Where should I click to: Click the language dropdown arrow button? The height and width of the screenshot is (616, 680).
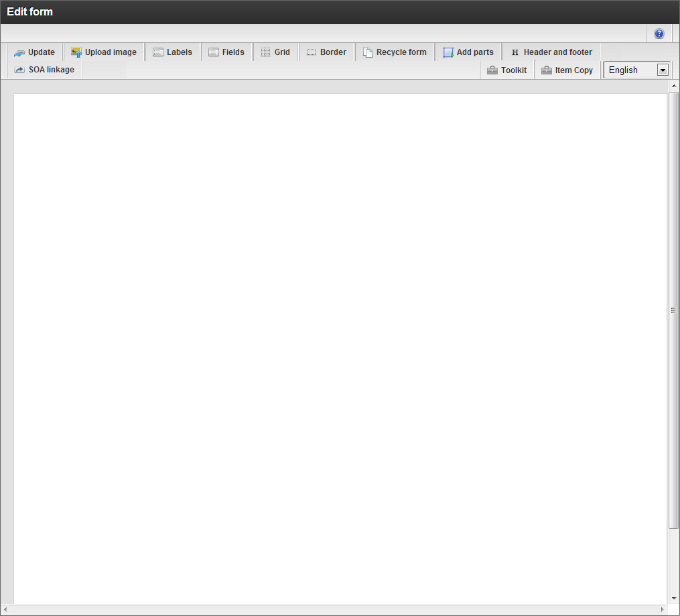click(662, 70)
